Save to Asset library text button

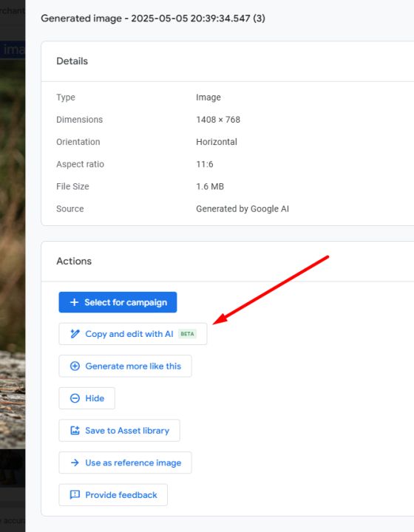tap(127, 431)
